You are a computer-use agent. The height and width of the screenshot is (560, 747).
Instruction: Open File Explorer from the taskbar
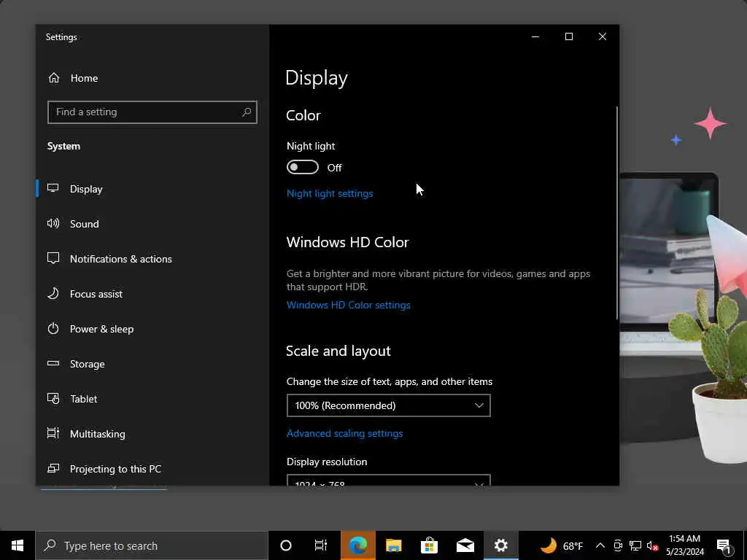pos(393,545)
